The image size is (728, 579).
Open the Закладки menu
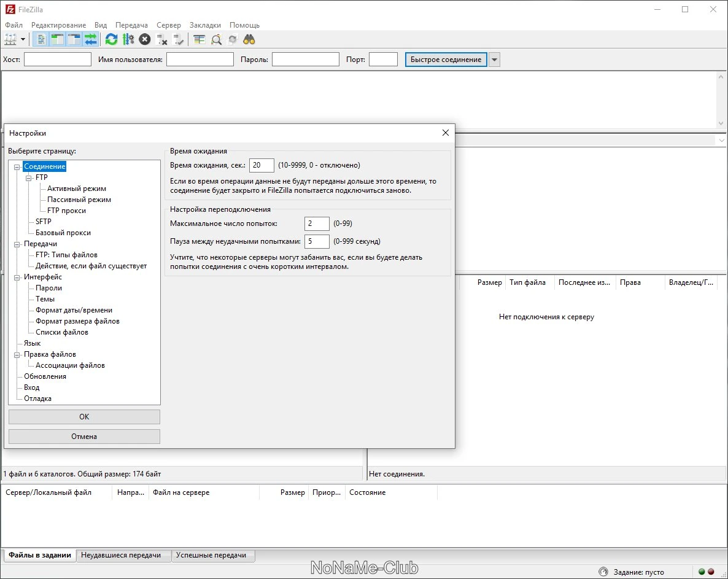(x=205, y=25)
